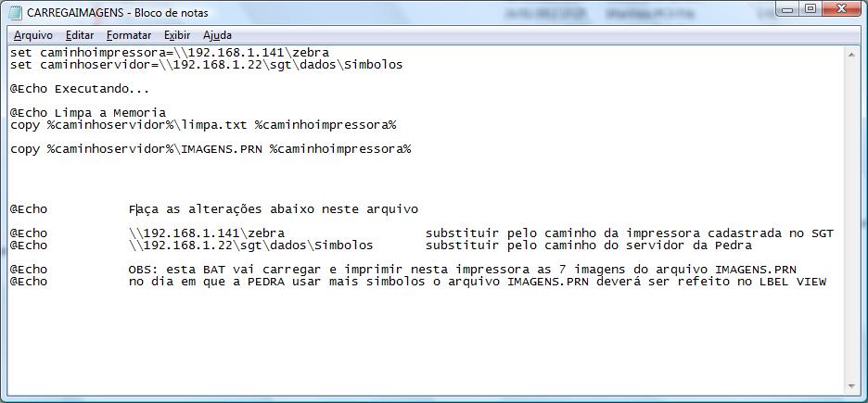Click the scrollbar down arrow
The image size is (868, 403).
point(850,386)
